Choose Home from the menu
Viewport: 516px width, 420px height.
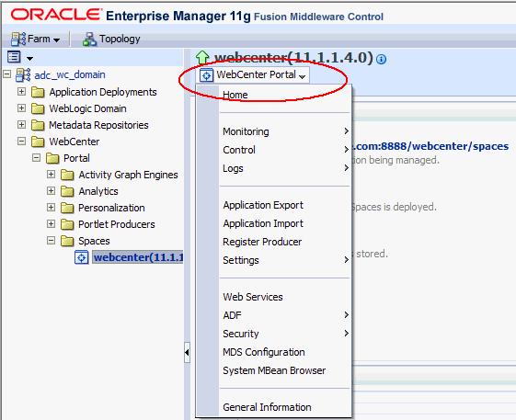pyautogui.click(x=235, y=95)
